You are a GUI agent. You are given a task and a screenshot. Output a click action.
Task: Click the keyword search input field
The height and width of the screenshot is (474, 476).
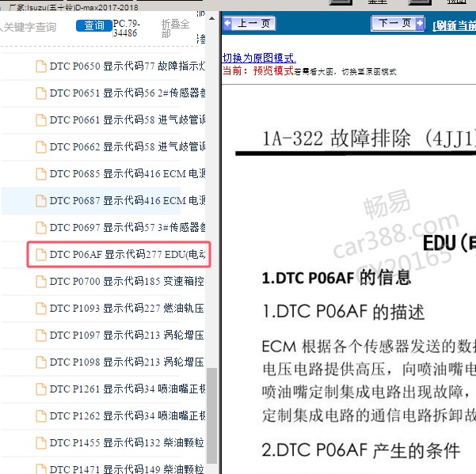pos(29,27)
